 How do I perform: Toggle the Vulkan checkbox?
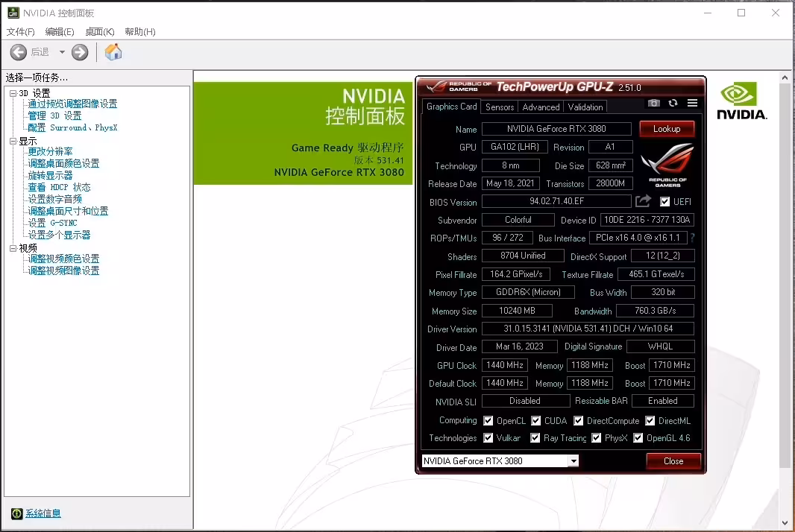[x=488, y=438]
